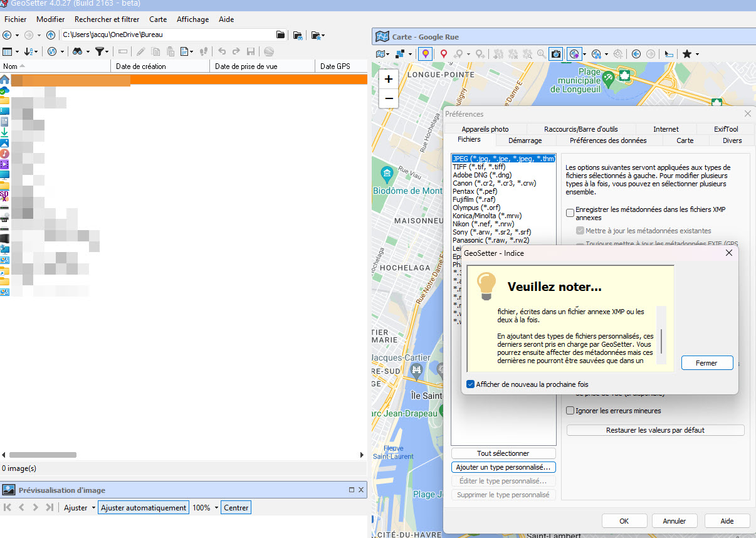Open the browse folder icon in path bar
The image size is (756, 538).
point(280,35)
